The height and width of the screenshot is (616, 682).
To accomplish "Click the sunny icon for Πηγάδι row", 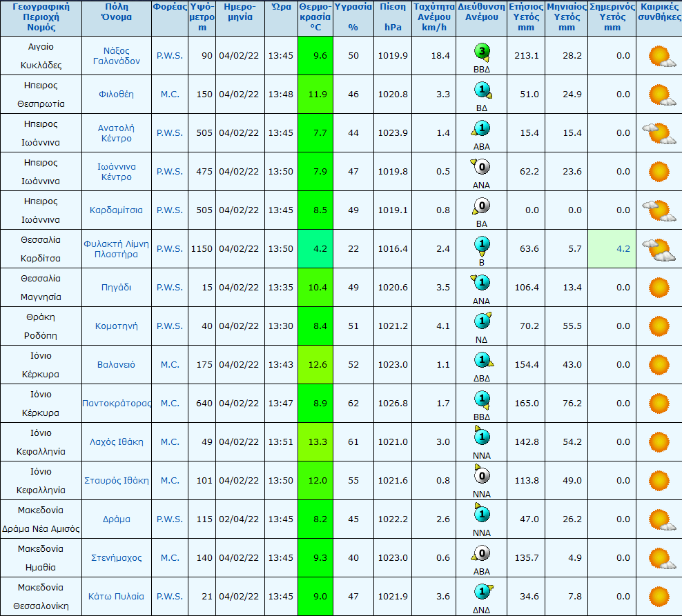I will click(x=659, y=288).
